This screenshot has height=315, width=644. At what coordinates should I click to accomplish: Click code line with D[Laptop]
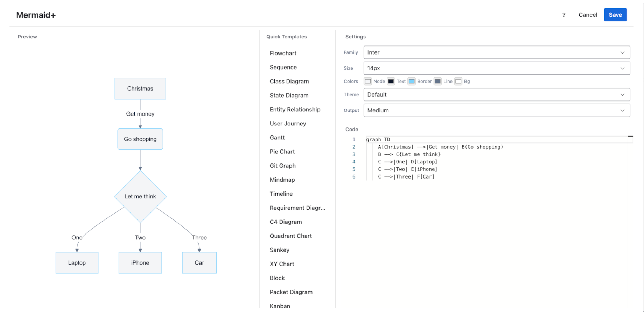[x=408, y=162]
